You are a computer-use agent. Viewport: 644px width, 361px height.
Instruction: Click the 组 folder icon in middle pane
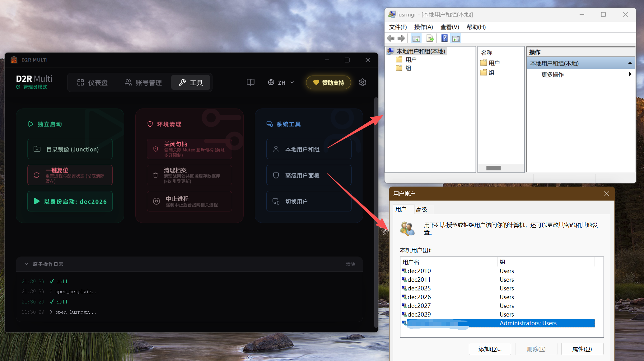[x=483, y=72]
